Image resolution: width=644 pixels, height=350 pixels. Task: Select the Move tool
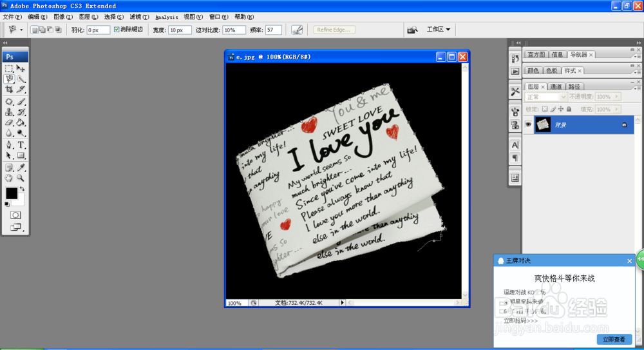21,69
